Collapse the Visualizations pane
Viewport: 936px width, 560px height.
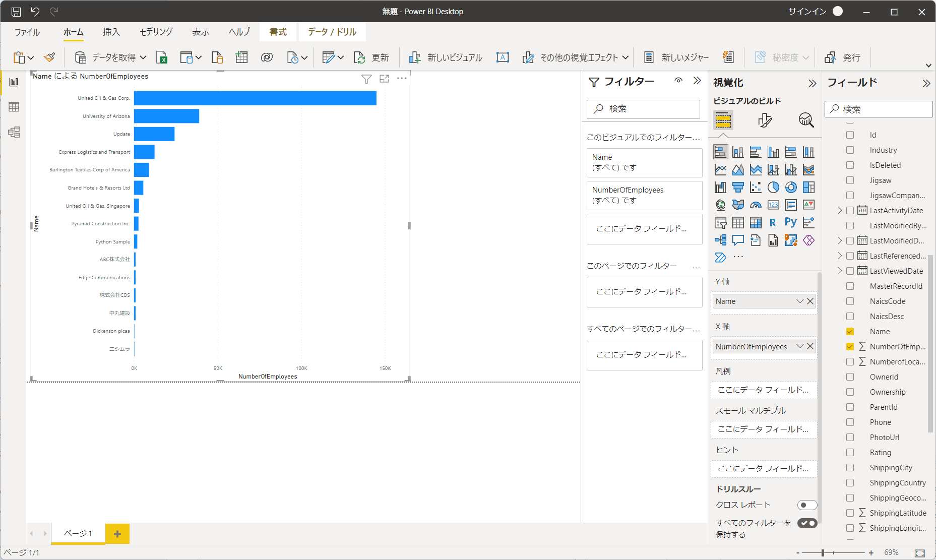[812, 84]
